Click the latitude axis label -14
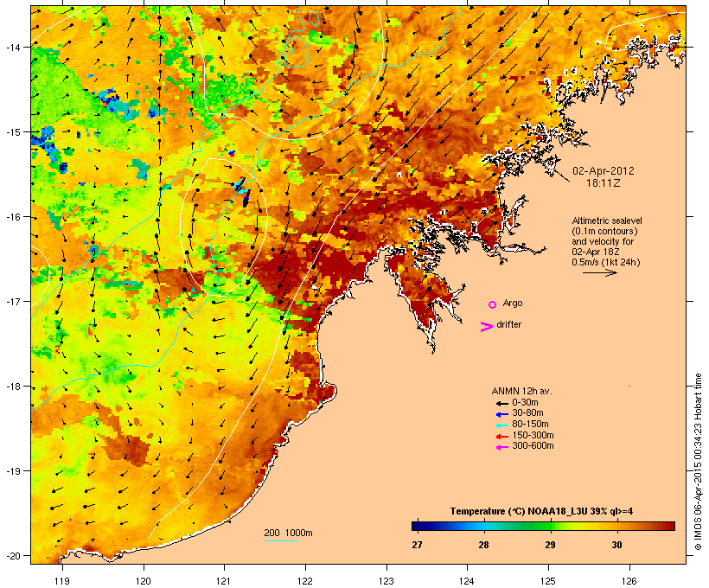This screenshot has height=588, width=709. [13, 47]
